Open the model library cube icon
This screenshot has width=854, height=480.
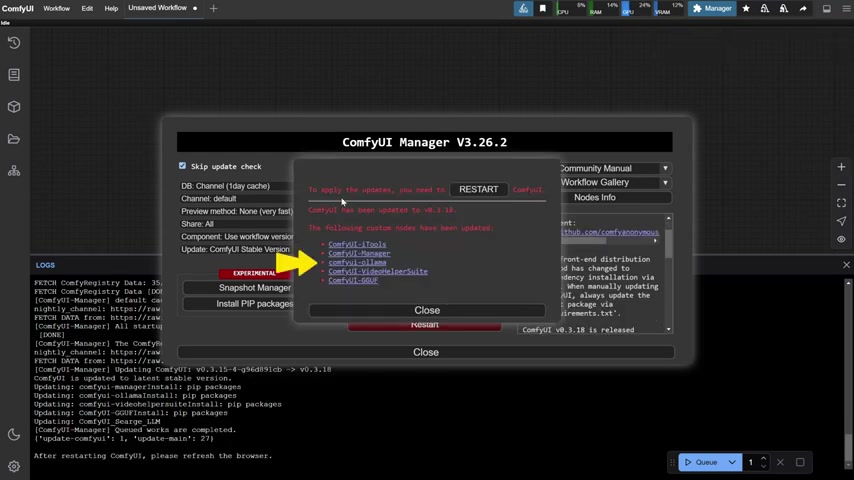(x=14, y=107)
